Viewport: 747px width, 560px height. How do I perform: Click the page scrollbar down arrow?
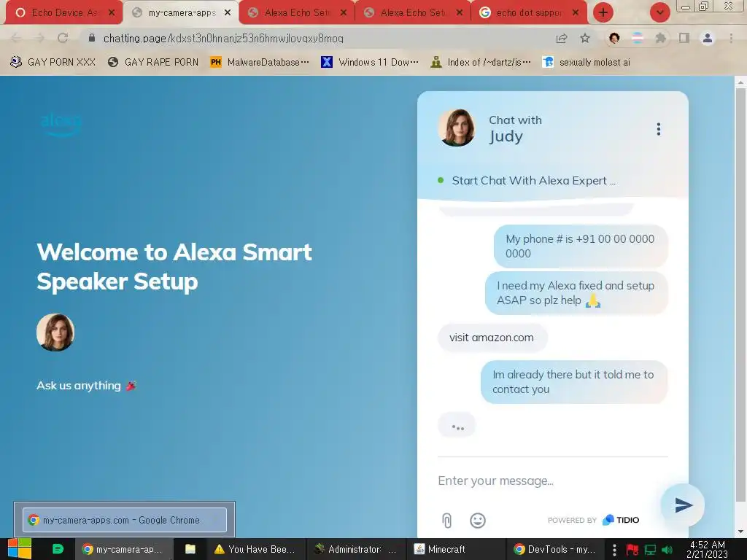tap(741, 532)
